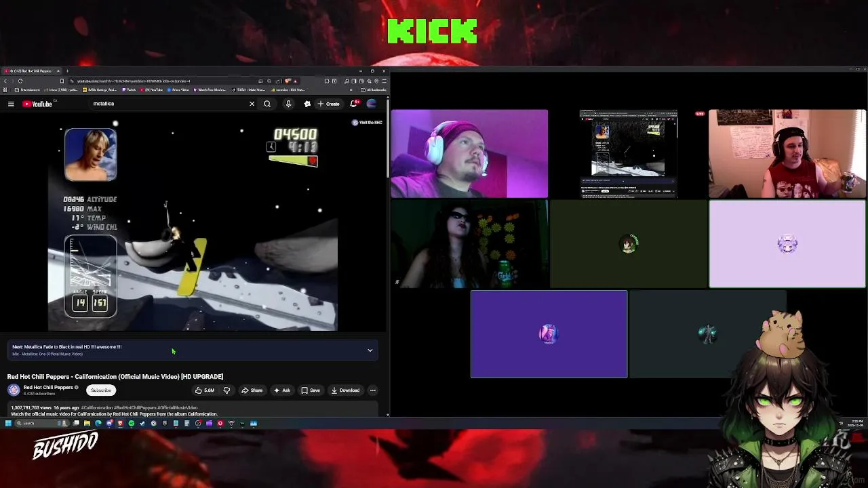Click the vertical scrollbar of YouTube page
The width and height of the screenshot is (868, 488).
[x=388, y=139]
